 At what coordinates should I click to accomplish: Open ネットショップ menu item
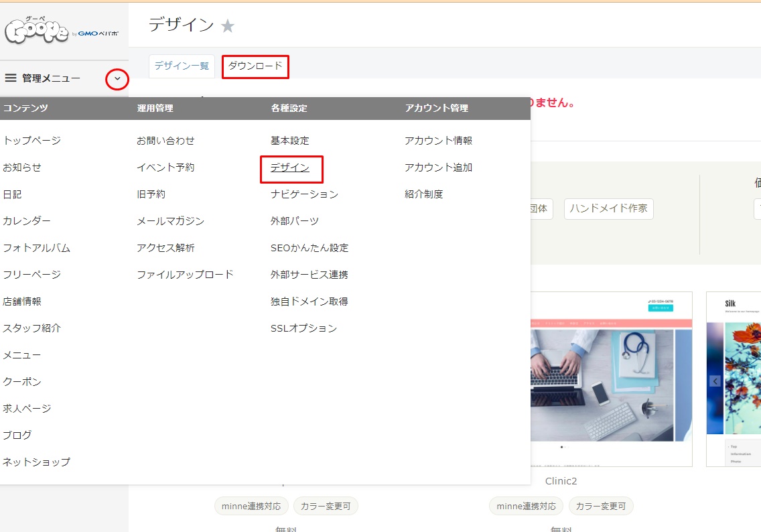(37, 462)
